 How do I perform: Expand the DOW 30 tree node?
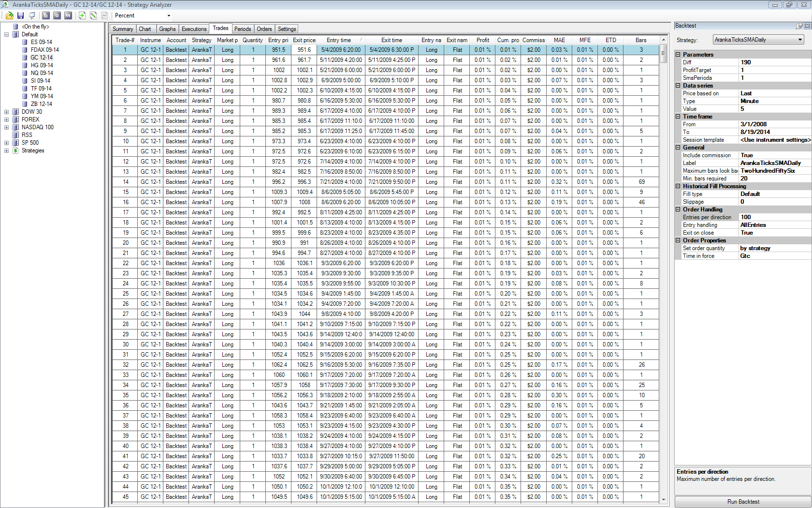pos(6,112)
